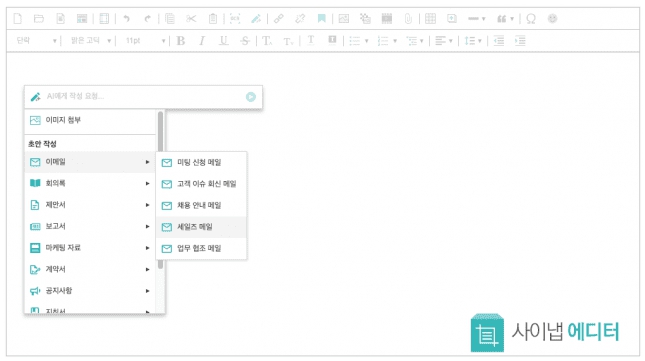Apply italic formatting
This screenshot has width=645, height=361.
[202, 41]
